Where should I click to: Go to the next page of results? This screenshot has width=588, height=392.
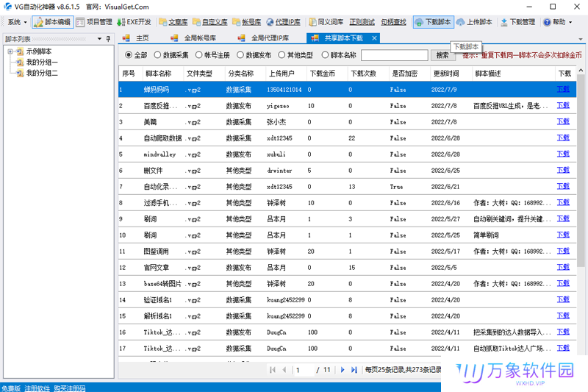tap(342, 370)
